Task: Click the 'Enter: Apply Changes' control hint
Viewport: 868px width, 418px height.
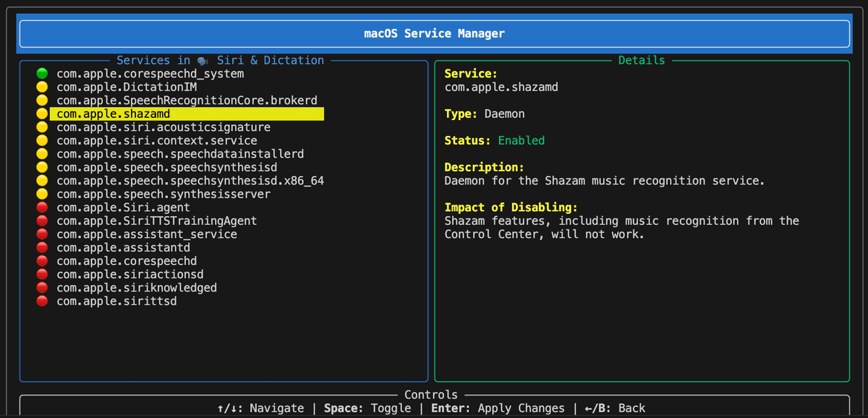Action: tap(498, 408)
